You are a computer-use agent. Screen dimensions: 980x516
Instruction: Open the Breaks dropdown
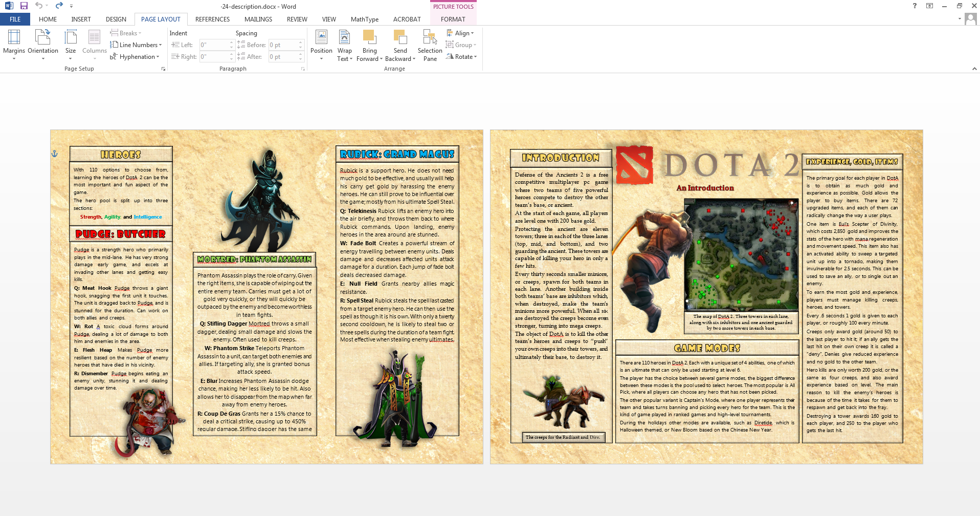126,33
